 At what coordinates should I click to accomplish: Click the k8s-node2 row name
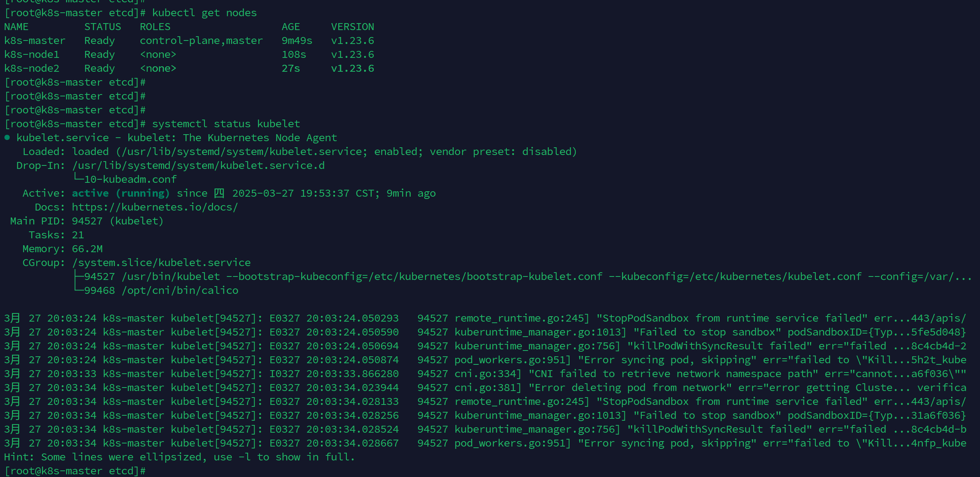(x=32, y=68)
